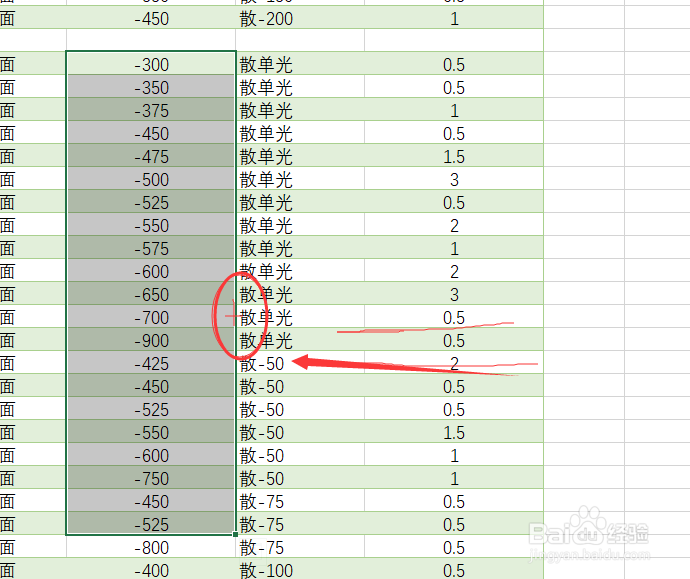
Task: Click the -450 cell beside 散-50
Action: click(151, 386)
